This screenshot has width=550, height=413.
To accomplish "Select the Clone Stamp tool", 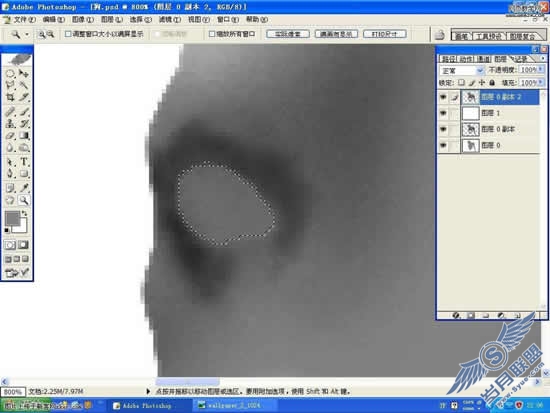I will [10, 124].
